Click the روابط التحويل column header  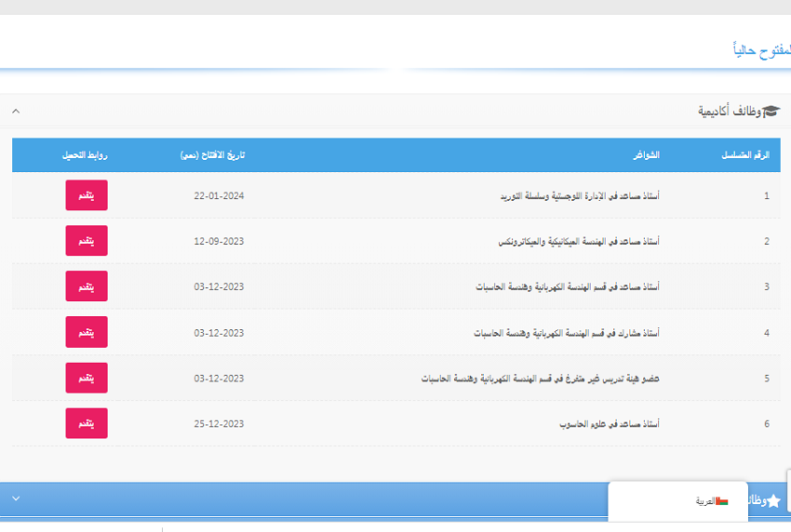coord(86,154)
